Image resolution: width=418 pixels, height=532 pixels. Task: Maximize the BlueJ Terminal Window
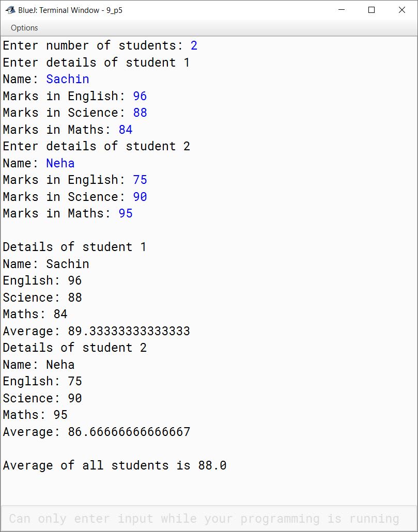(x=371, y=10)
